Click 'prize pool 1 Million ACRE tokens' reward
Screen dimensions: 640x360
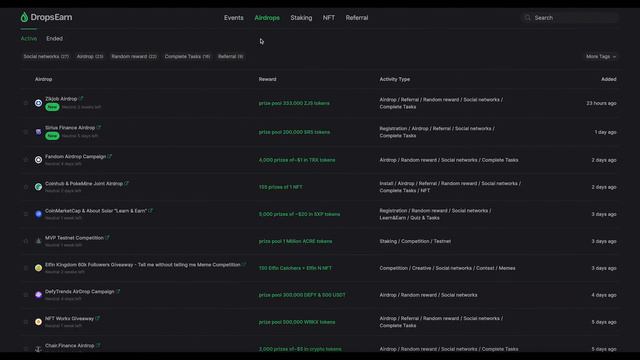pyautogui.click(x=295, y=241)
